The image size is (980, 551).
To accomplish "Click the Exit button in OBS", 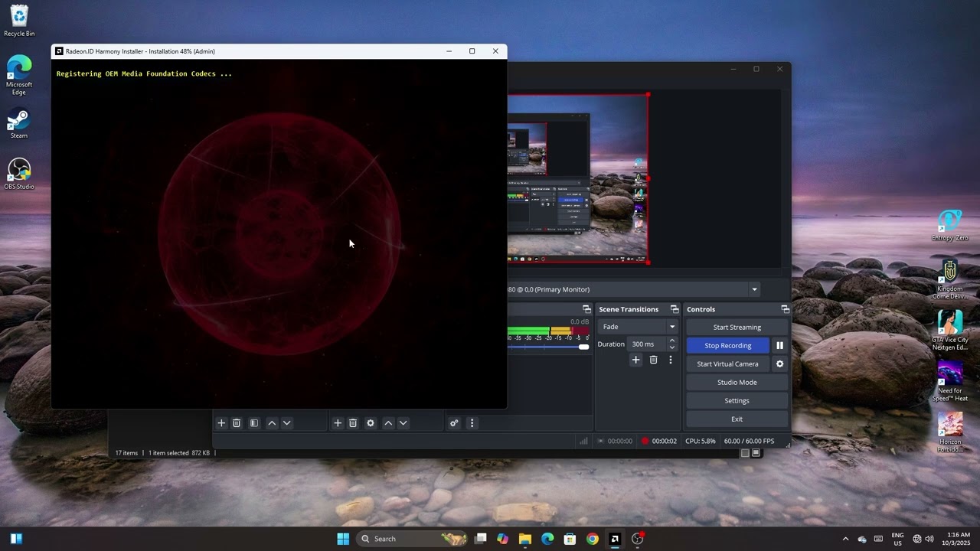I will pyautogui.click(x=737, y=419).
